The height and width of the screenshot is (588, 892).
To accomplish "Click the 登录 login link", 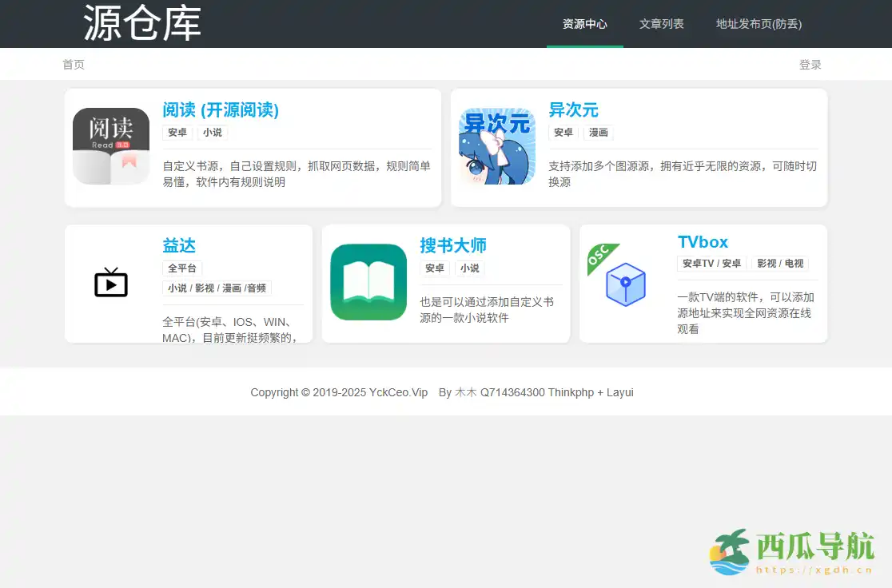I will click(810, 64).
